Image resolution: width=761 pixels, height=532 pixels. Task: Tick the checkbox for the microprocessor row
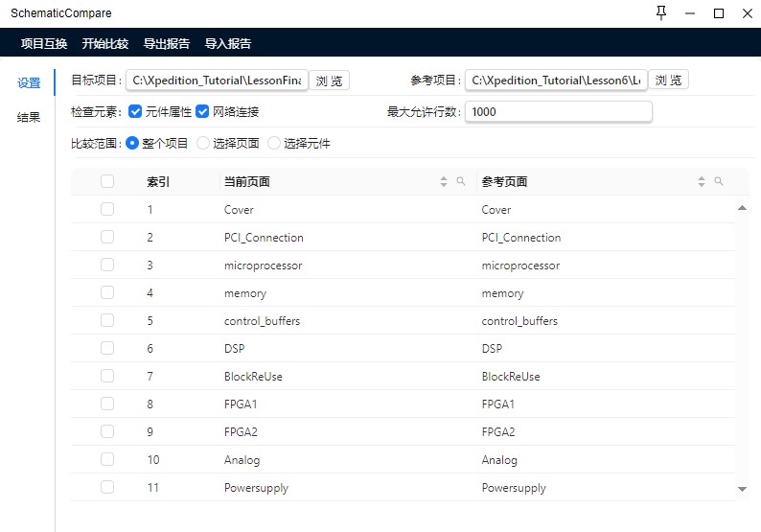[x=107, y=265]
